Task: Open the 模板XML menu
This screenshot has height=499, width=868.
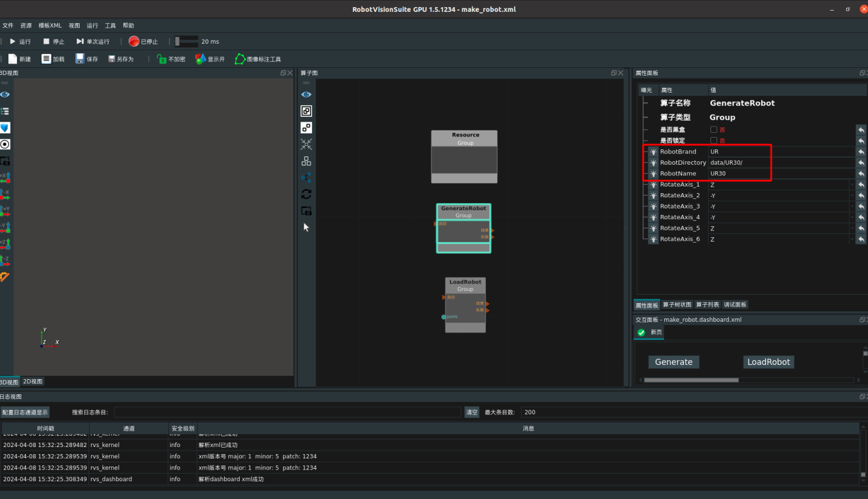Action: point(50,25)
